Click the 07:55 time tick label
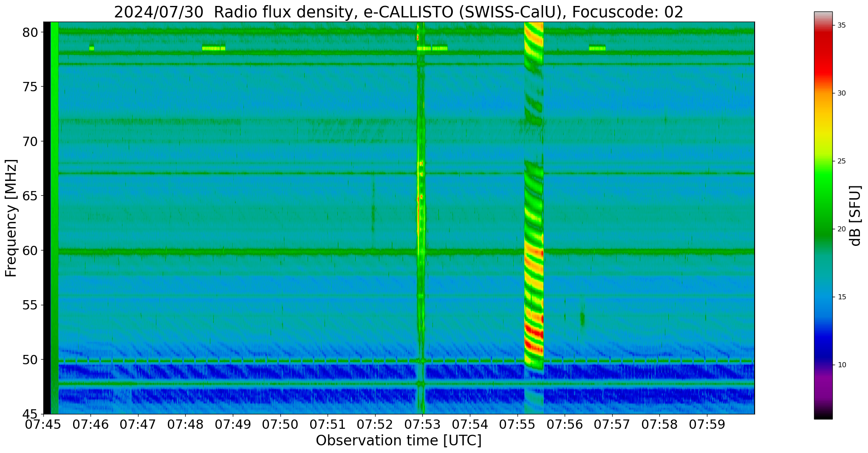The image size is (868, 453). (517, 425)
